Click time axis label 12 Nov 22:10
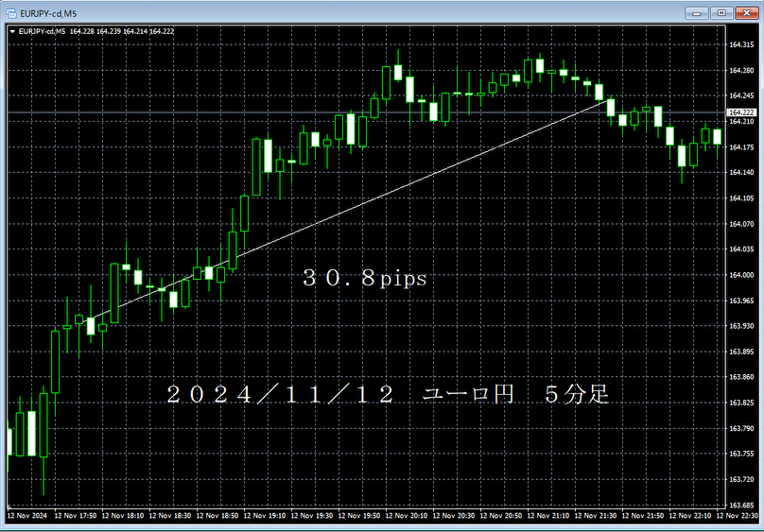Image resolution: width=764 pixels, height=532 pixels. tap(690, 515)
